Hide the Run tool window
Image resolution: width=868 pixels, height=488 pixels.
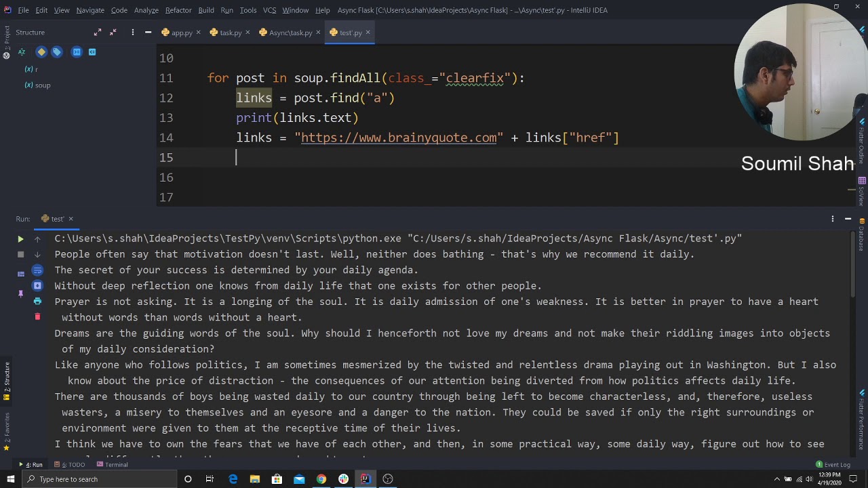coord(848,219)
